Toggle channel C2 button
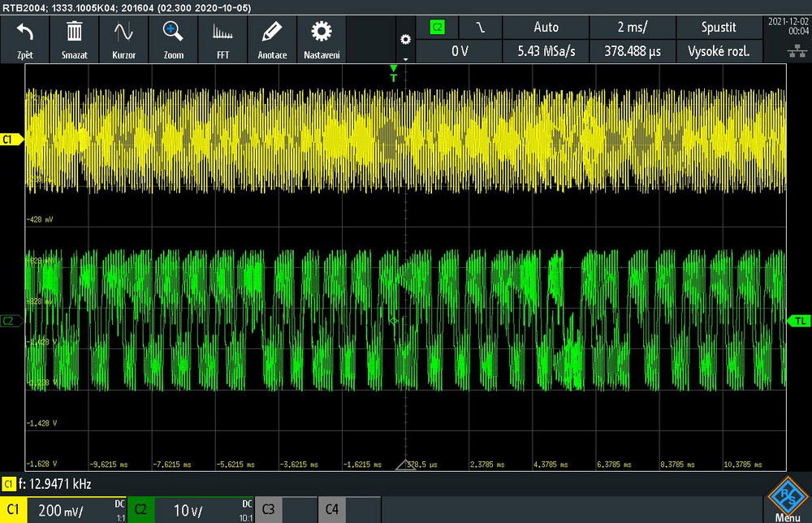This screenshot has width=812, height=523. click(x=140, y=510)
